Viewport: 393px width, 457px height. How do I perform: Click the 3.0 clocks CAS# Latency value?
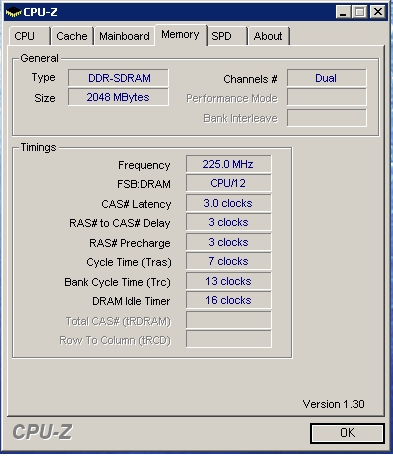(x=229, y=203)
